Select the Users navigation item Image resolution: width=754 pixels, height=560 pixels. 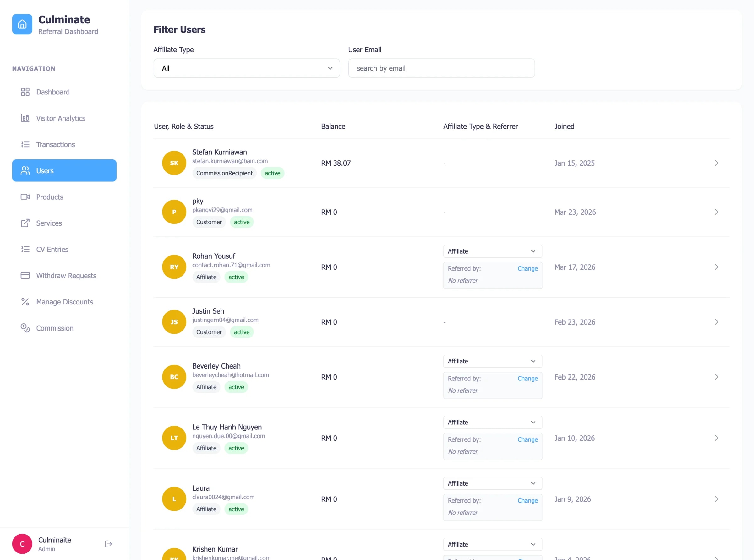point(64,170)
